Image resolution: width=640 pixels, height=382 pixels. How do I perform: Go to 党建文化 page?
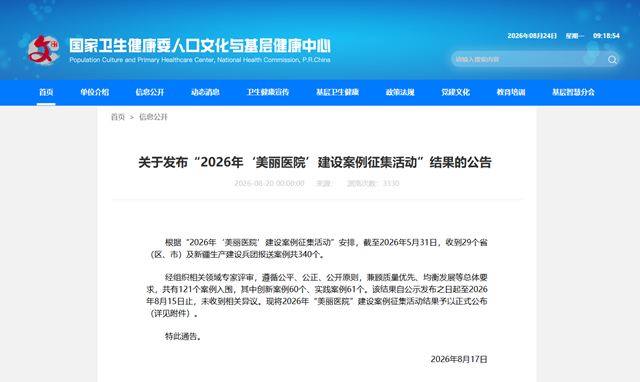click(x=456, y=92)
